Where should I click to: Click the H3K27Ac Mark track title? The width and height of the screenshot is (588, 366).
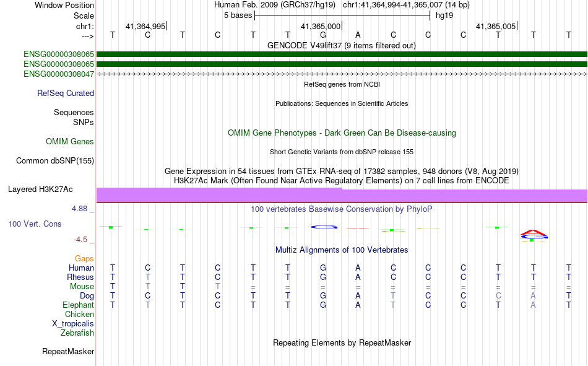[x=342, y=181]
